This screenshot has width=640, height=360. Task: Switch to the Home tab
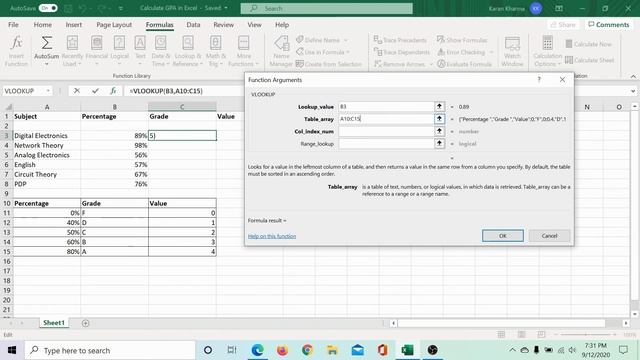42,24
